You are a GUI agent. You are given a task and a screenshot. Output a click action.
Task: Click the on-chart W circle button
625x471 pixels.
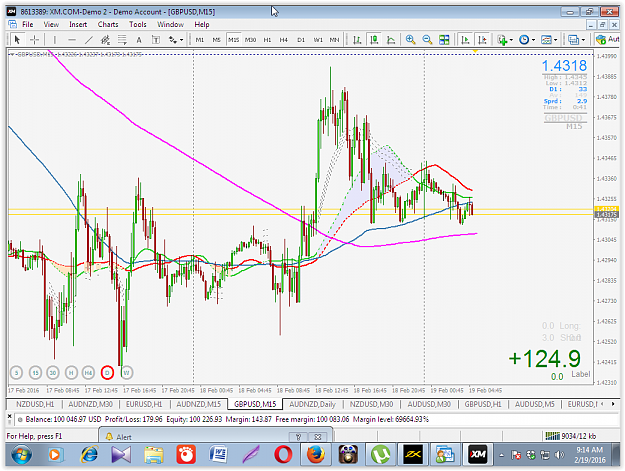coord(126,373)
